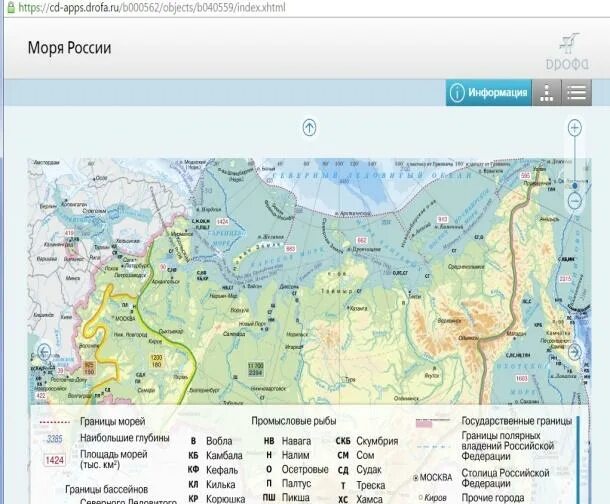Click Границы бассейнов legend heading
The image size is (610, 504).
coord(107,489)
